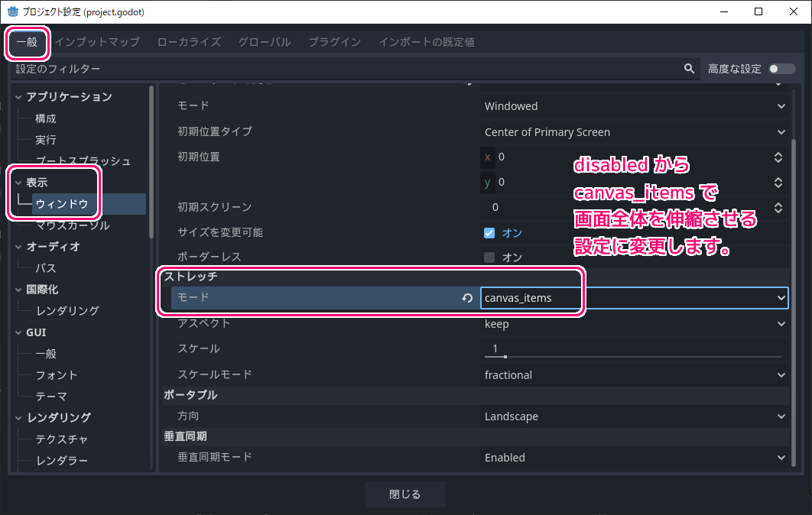This screenshot has height=515, width=812.
Task: Click the properties panel vertical scrollbar
Action: pyautogui.click(x=794, y=303)
